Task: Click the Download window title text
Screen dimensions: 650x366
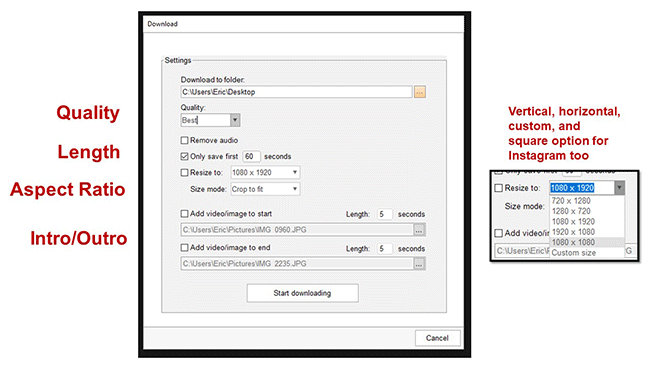Action: click(x=162, y=24)
